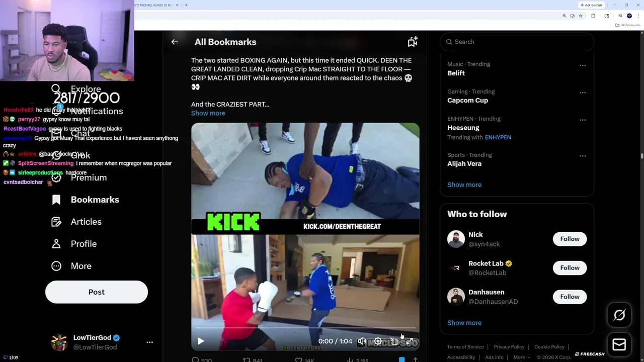Enable picture-in-picture on the video
The image size is (644, 362).
[394, 341]
